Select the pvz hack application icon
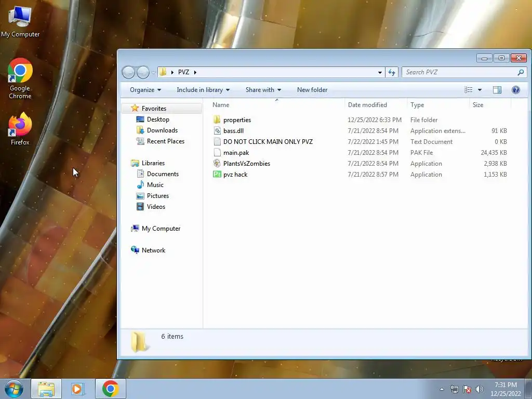Screen dimensions: 532x399 217,175
